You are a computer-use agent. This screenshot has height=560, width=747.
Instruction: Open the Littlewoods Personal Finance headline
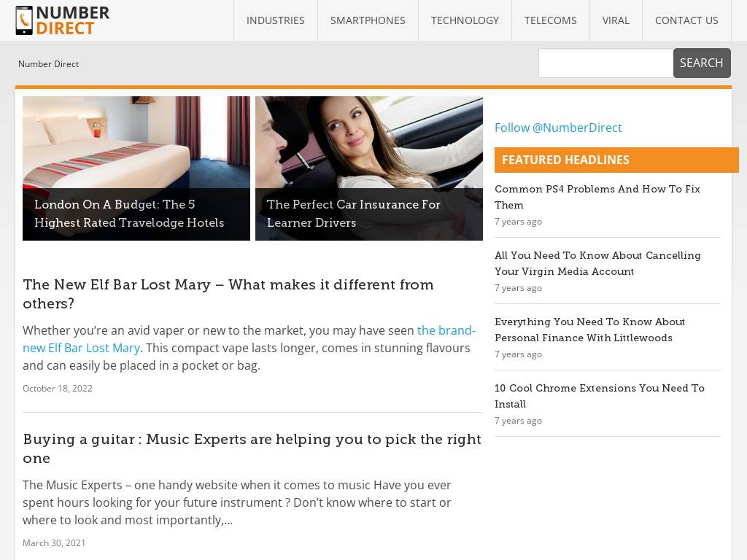click(589, 330)
